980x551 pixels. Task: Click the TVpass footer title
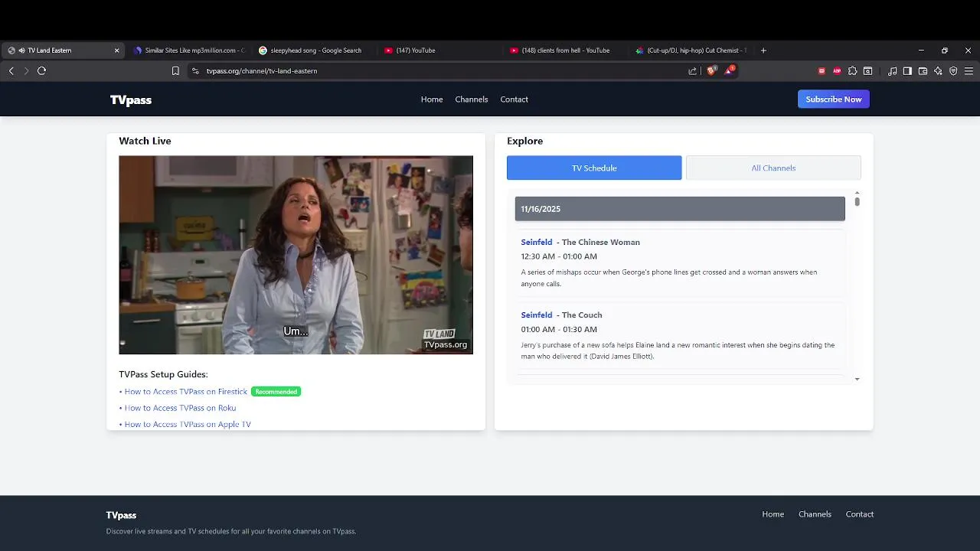pos(121,515)
